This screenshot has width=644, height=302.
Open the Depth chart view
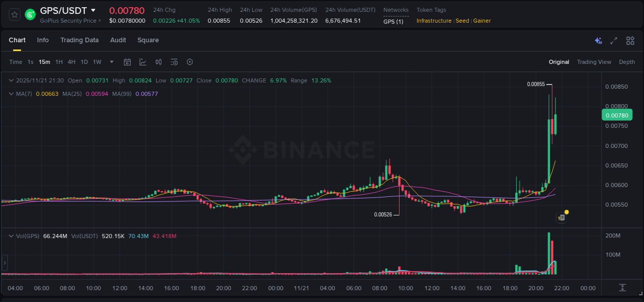coord(627,62)
